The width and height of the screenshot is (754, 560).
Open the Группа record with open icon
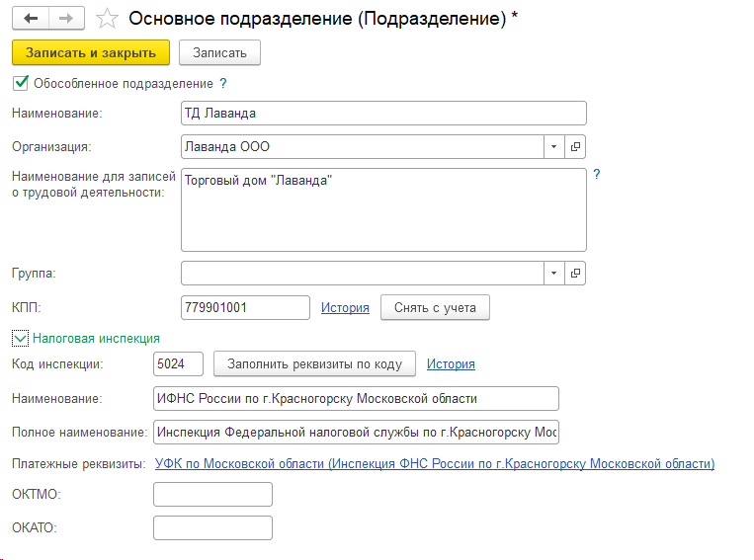575,273
